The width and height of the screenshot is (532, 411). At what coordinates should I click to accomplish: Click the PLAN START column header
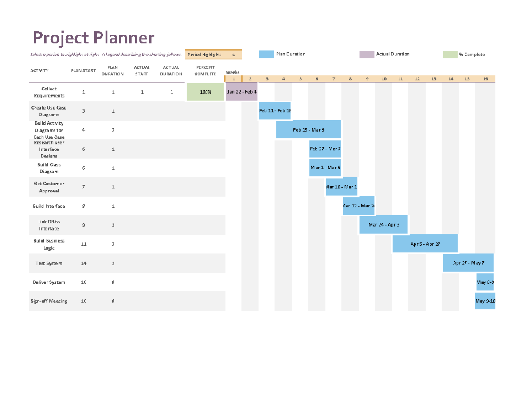[x=83, y=70]
